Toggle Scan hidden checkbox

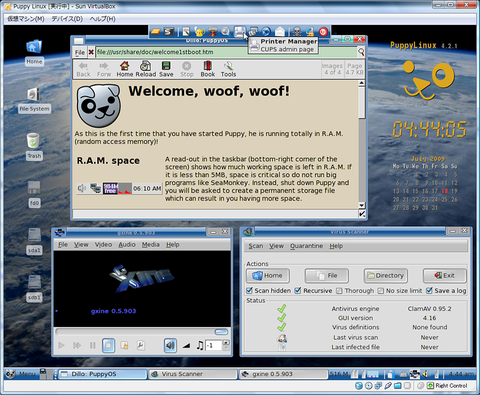tap(249, 290)
